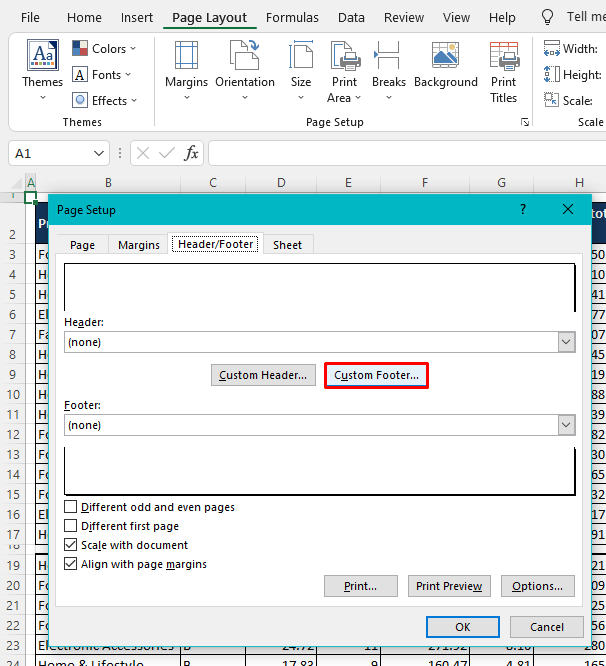Expand the Footer dropdown list
The width and height of the screenshot is (606, 666).
(567, 425)
